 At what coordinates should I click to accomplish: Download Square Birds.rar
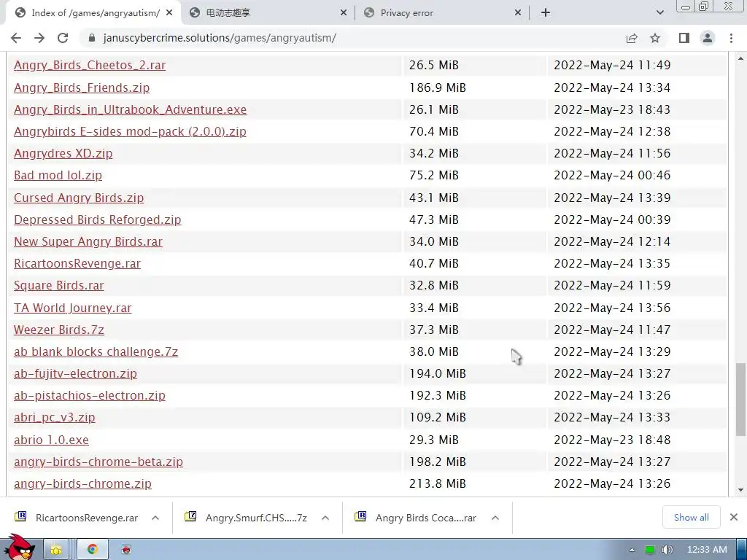(x=58, y=285)
